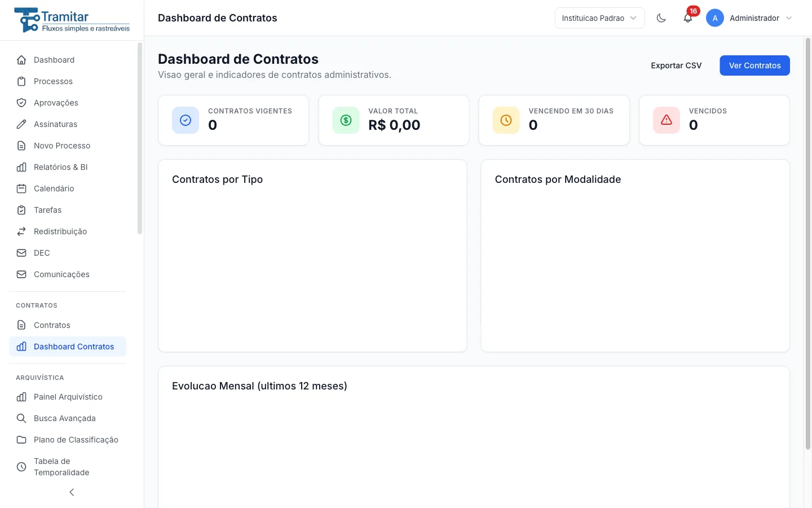Open the DEC menu entry
This screenshot has width=812, height=508.
tap(68, 253)
